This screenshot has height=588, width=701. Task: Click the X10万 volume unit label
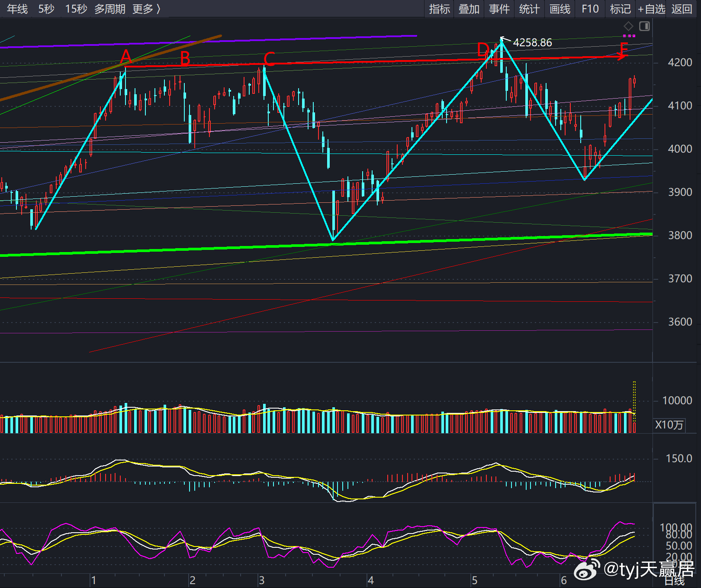pyautogui.click(x=669, y=425)
